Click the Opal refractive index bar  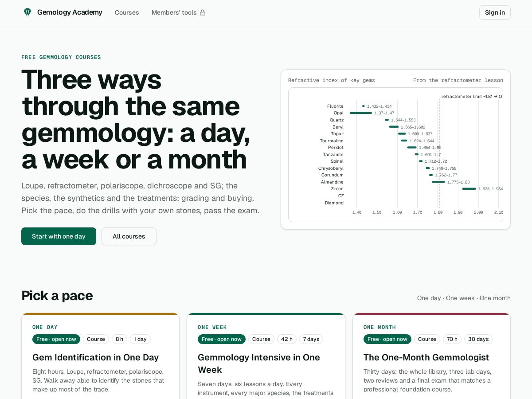click(361, 113)
